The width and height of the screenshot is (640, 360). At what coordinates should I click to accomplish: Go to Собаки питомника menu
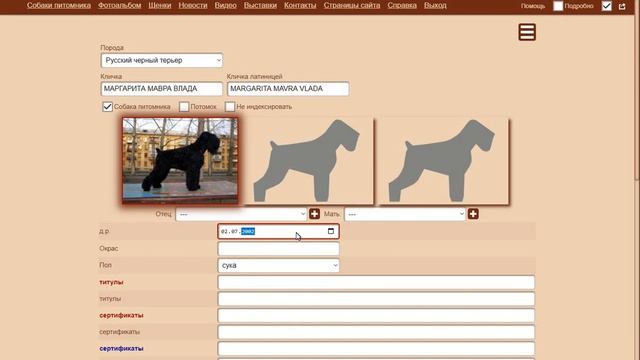point(59,5)
